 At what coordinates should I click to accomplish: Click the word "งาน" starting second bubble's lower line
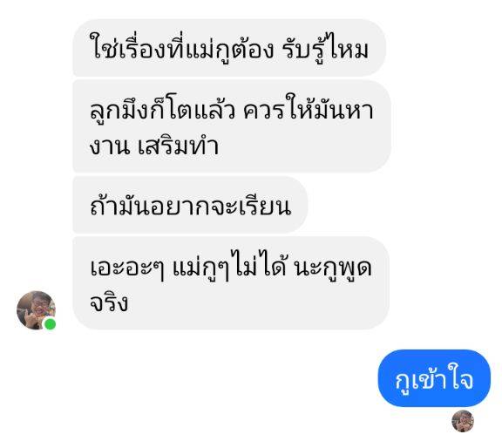point(110,147)
